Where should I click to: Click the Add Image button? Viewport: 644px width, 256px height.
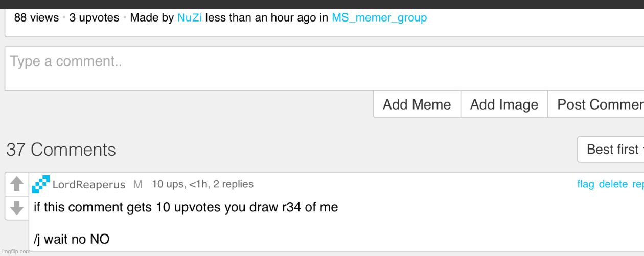click(504, 104)
